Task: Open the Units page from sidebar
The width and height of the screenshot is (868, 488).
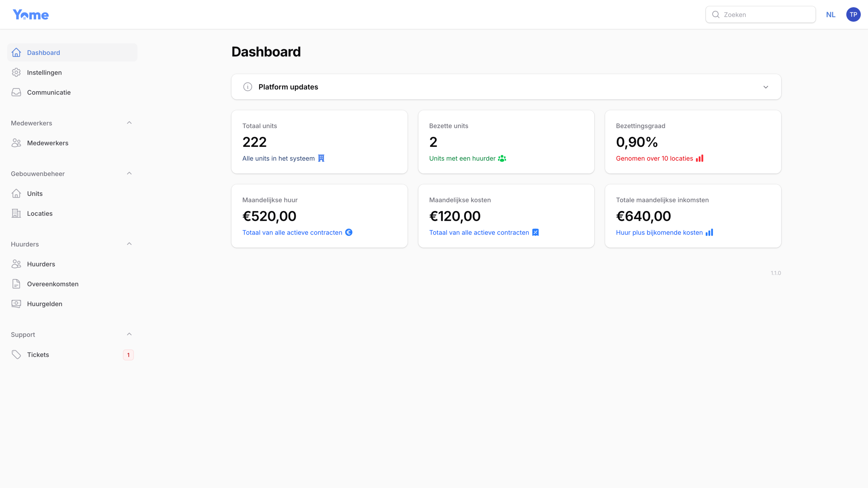Action: tap(34, 193)
